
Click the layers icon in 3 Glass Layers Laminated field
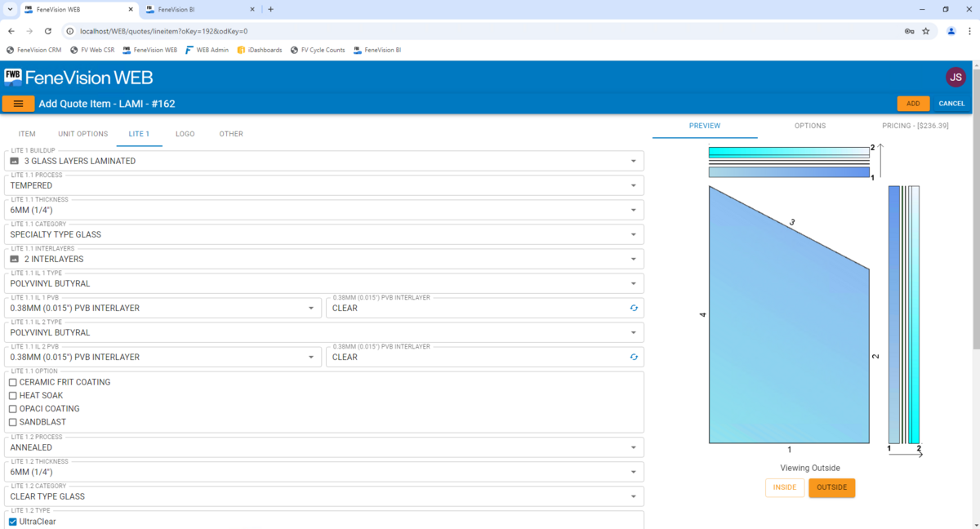coord(14,161)
